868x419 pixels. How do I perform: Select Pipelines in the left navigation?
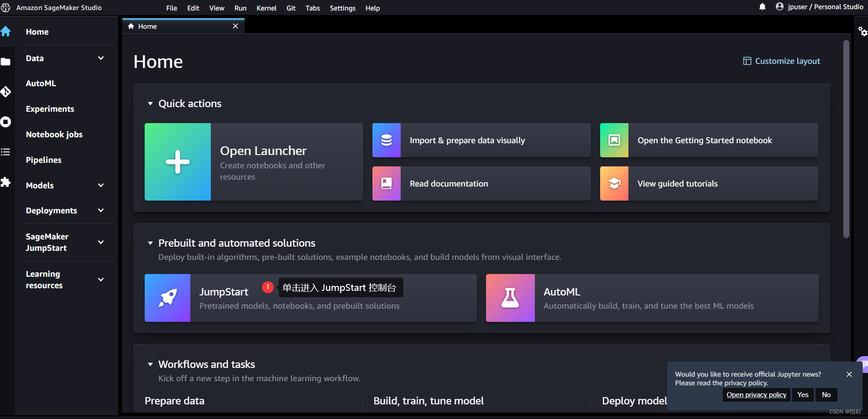pyautogui.click(x=43, y=160)
